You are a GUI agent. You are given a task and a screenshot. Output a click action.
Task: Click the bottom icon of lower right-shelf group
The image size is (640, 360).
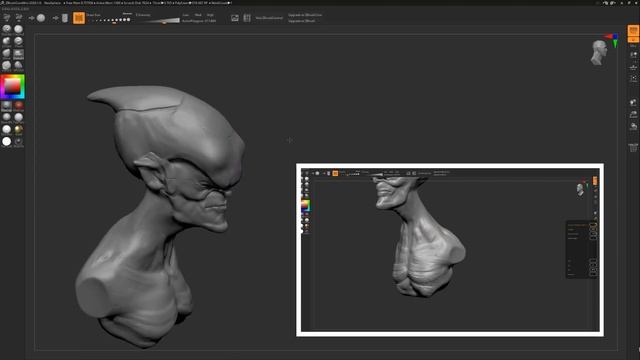[633, 126]
